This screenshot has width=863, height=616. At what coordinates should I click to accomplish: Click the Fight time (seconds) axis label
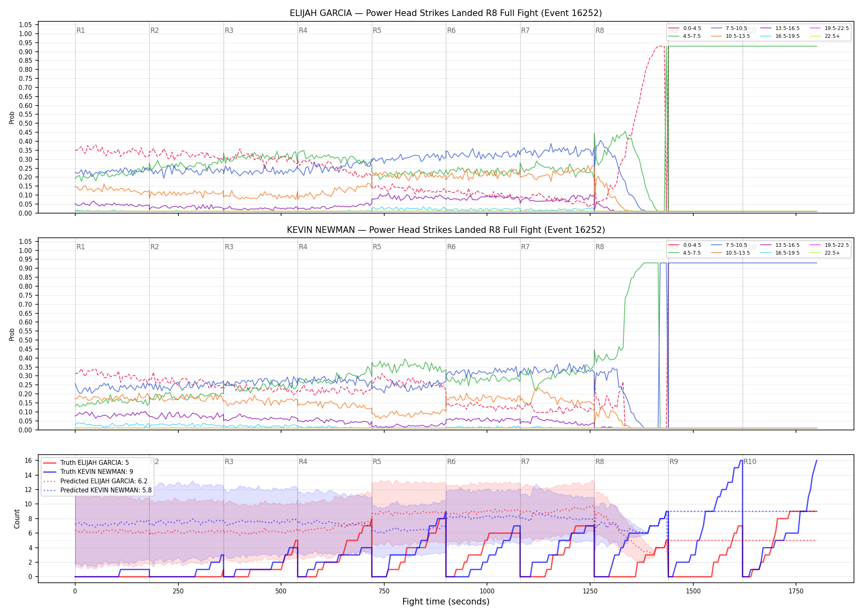tap(446, 602)
